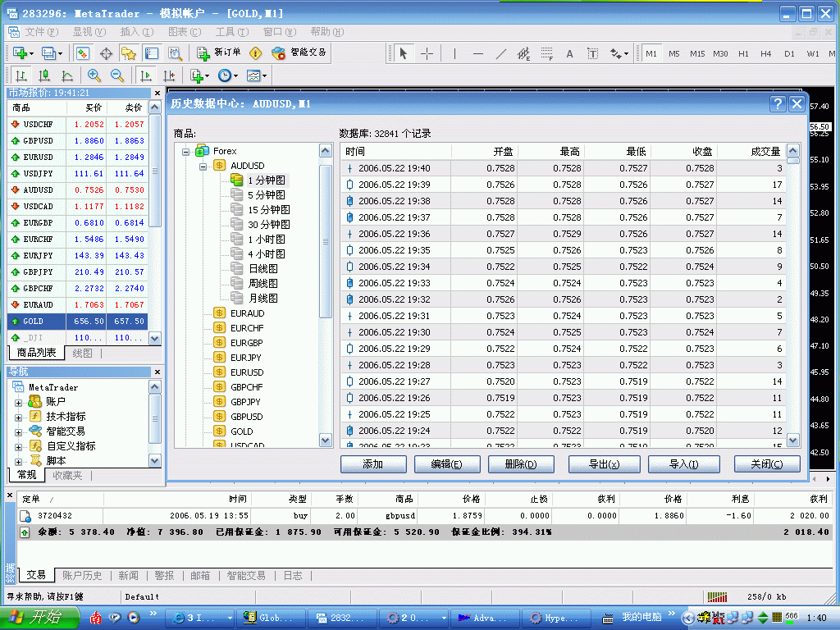The image size is (840, 630).
Task: Click the 删除(D) button
Action: coord(521,464)
